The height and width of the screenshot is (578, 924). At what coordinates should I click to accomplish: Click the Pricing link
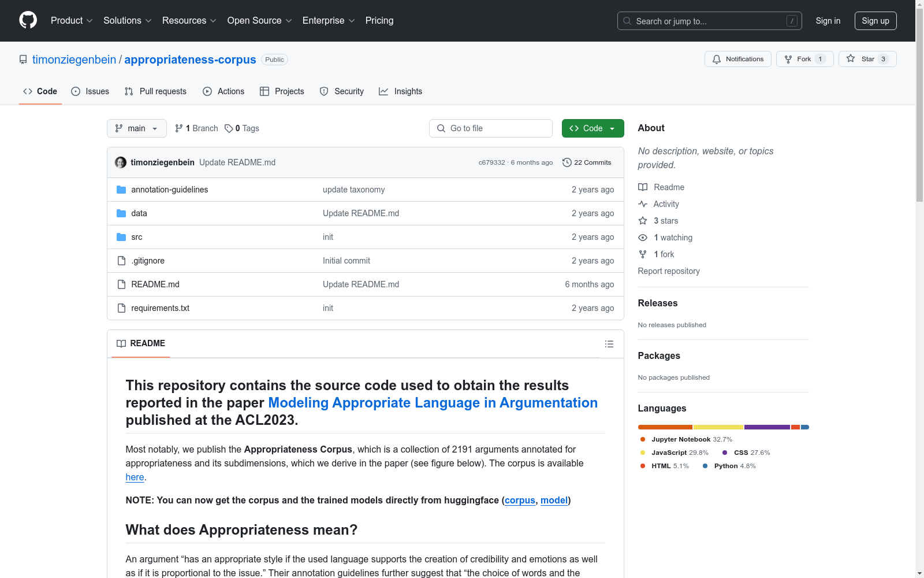click(x=379, y=20)
